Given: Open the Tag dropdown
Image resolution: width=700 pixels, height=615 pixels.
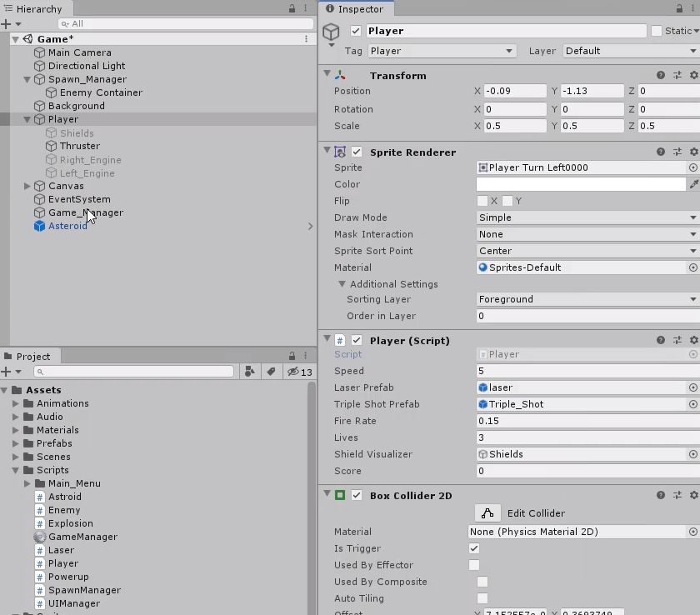Looking at the screenshot, I should [x=442, y=51].
